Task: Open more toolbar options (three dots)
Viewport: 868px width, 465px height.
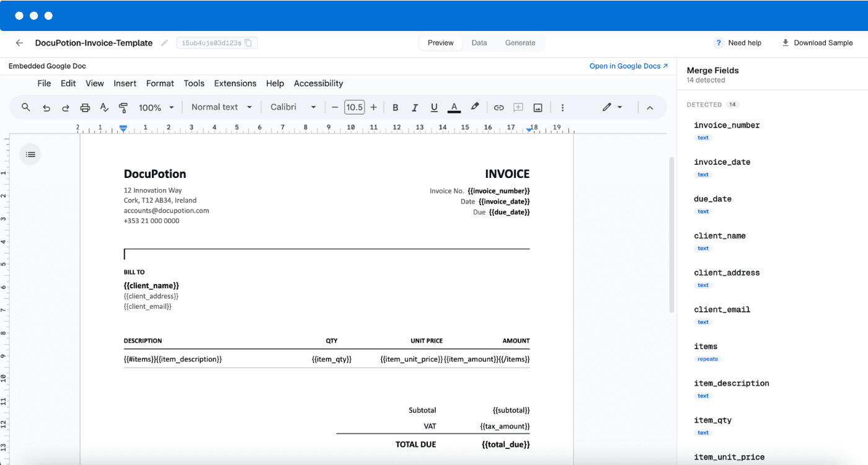Action: 562,107
